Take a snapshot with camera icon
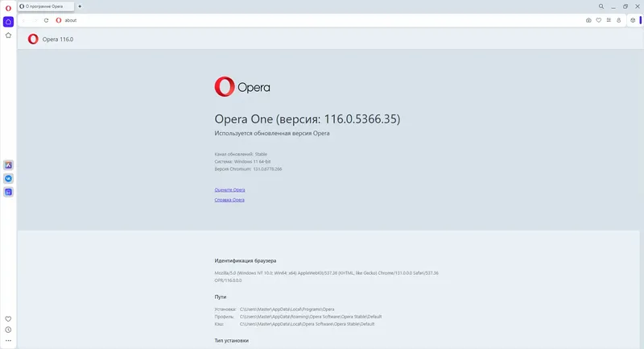 pyautogui.click(x=588, y=20)
